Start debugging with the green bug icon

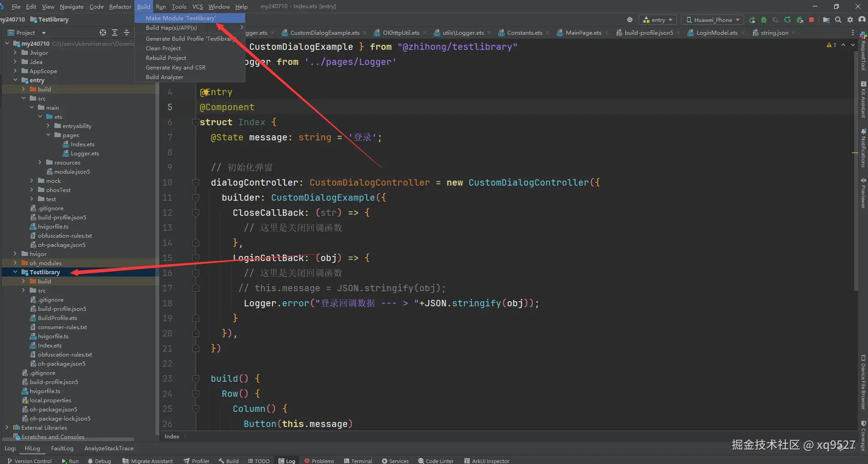point(764,20)
